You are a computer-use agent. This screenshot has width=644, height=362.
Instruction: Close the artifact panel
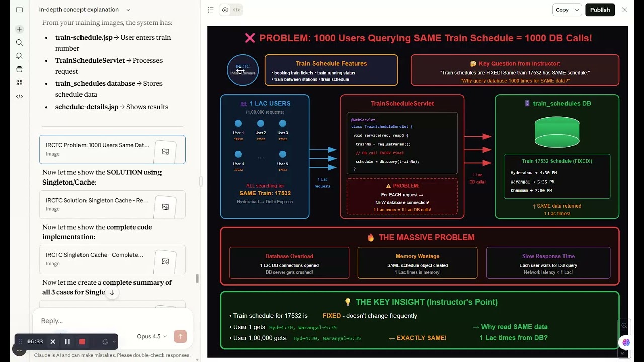tap(624, 10)
